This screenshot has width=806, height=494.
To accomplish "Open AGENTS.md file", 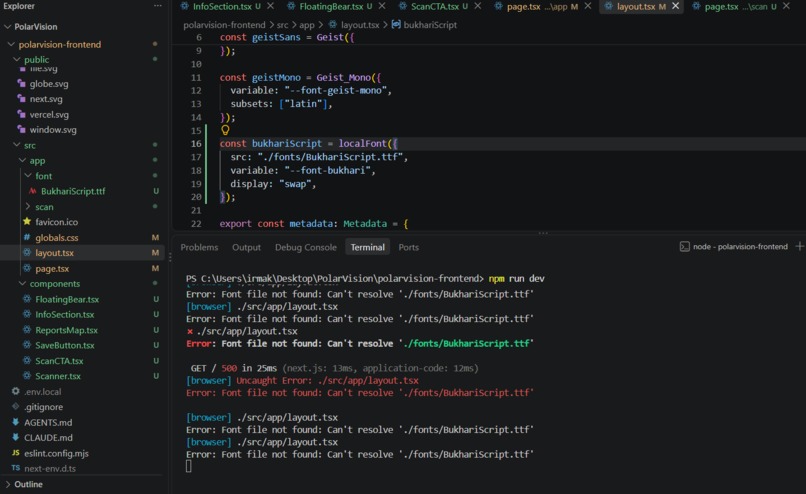I will coord(48,423).
